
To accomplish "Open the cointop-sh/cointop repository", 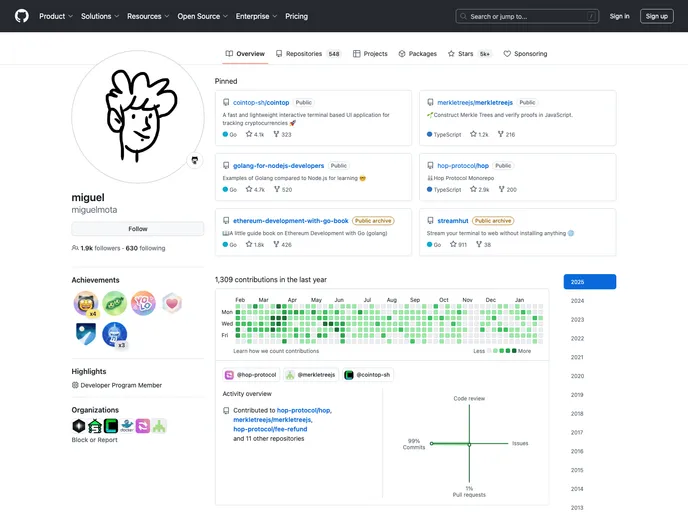I will pos(261,102).
